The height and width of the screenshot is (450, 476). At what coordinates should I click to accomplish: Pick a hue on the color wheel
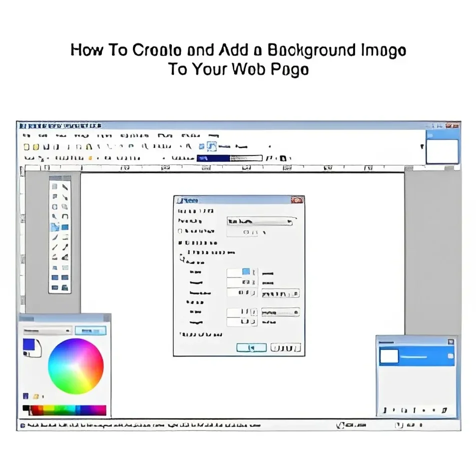[x=76, y=366]
